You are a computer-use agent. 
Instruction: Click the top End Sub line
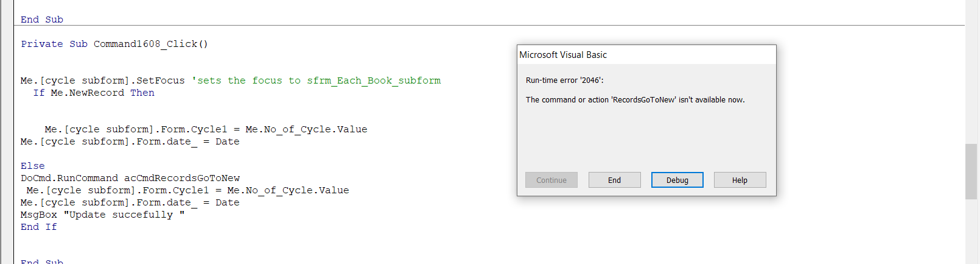[x=42, y=20]
